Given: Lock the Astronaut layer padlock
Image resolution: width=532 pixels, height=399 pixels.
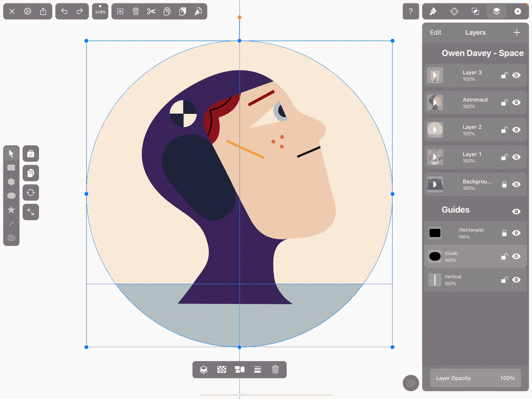Looking at the screenshot, I should click(504, 102).
